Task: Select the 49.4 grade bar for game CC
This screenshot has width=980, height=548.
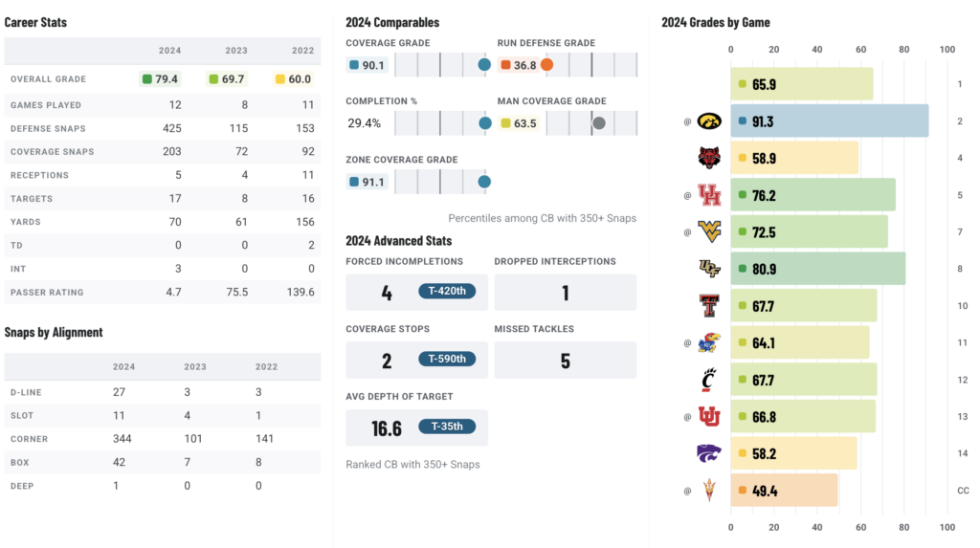Action: tap(784, 490)
